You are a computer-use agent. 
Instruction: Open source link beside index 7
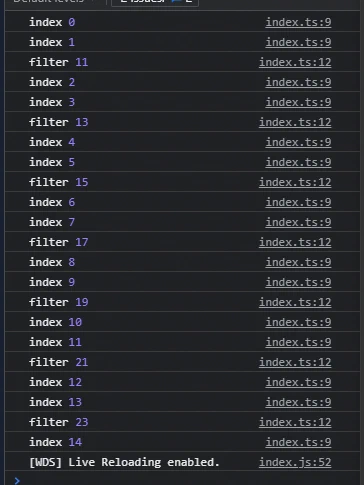298,222
